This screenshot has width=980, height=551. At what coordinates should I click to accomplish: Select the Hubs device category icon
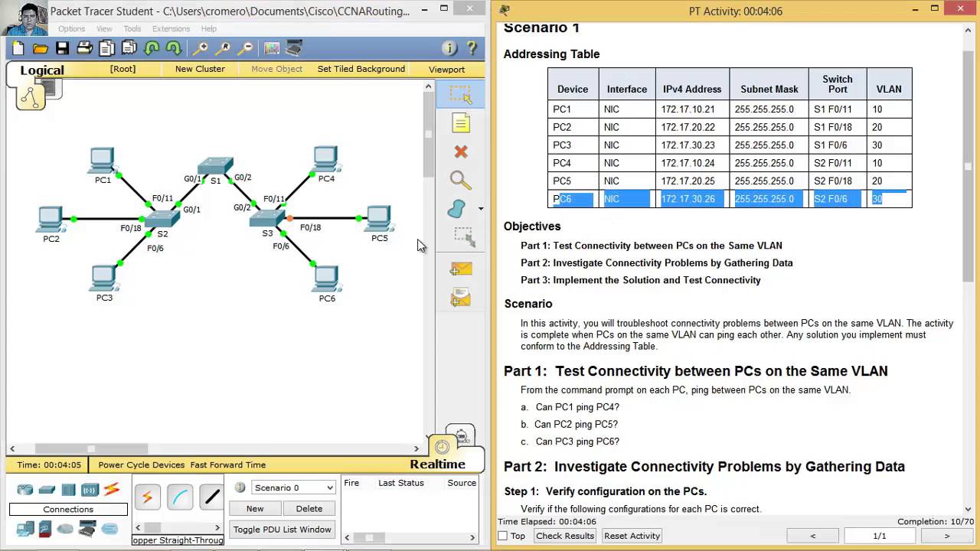pos(69,490)
